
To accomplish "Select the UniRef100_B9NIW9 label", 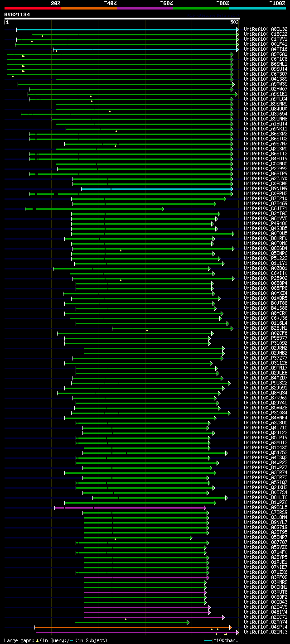I will pyautogui.click(x=266, y=189).
